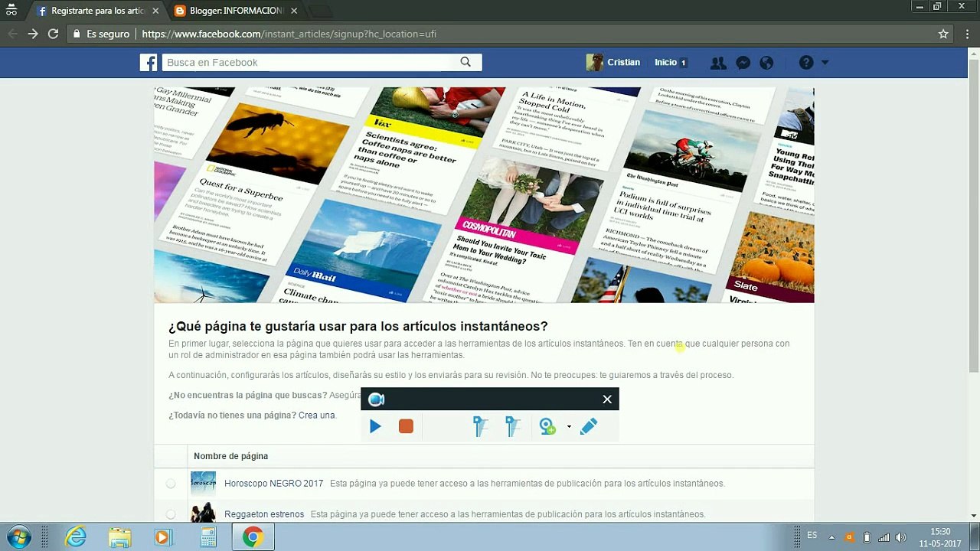Image resolution: width=980 pixels, height=551 pixels.
Task: Bookmark this page with the star icon
Action: (943, 34)
